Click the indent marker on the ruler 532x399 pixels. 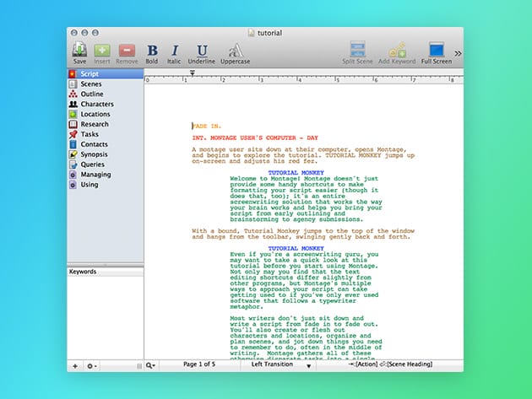(x=193, y=73)
